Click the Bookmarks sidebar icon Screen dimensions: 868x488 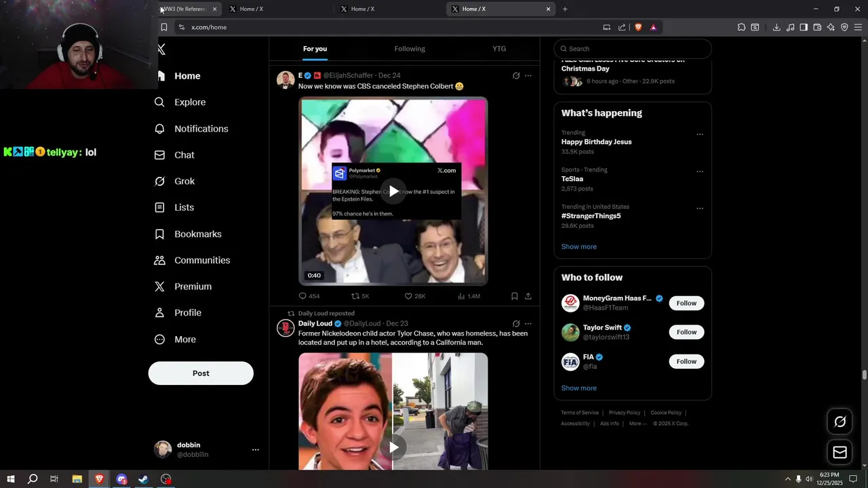tap(159, 234)
